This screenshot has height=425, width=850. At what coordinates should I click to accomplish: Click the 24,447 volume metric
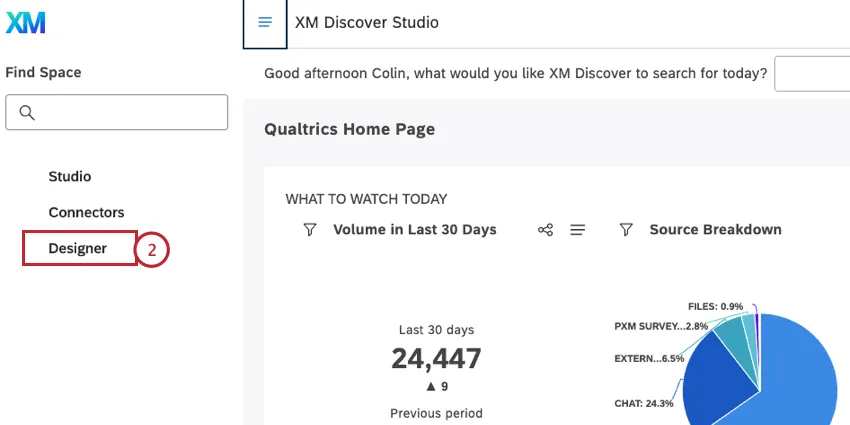[x=436, y=358]
